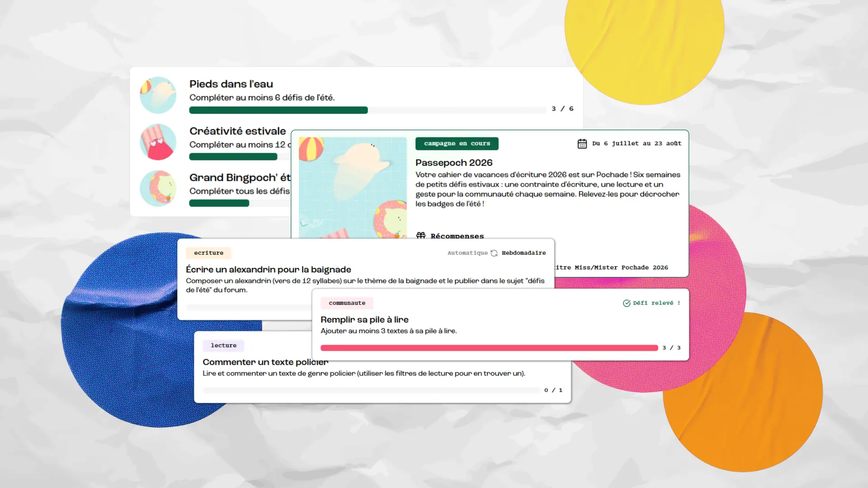Click the Lire et commenter un texte description
868x488 pixels.
(x=364, y=374)
